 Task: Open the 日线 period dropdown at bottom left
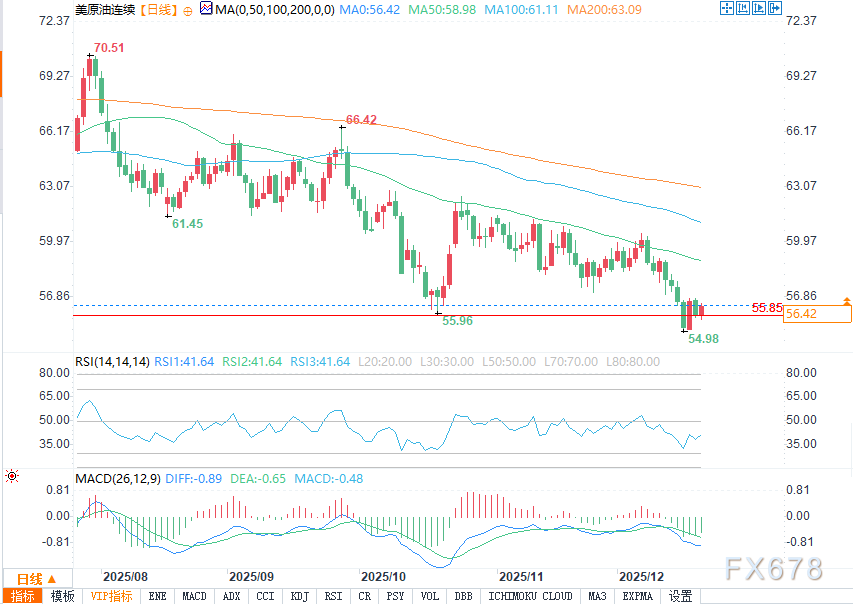(x=36, y=578)
